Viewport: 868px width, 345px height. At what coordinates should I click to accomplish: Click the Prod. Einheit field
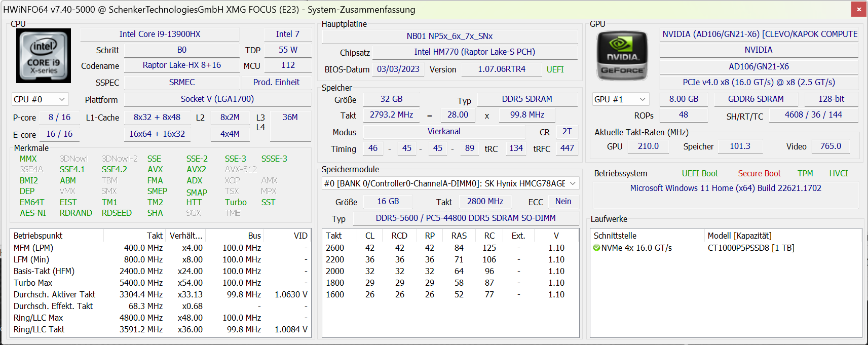276,82
